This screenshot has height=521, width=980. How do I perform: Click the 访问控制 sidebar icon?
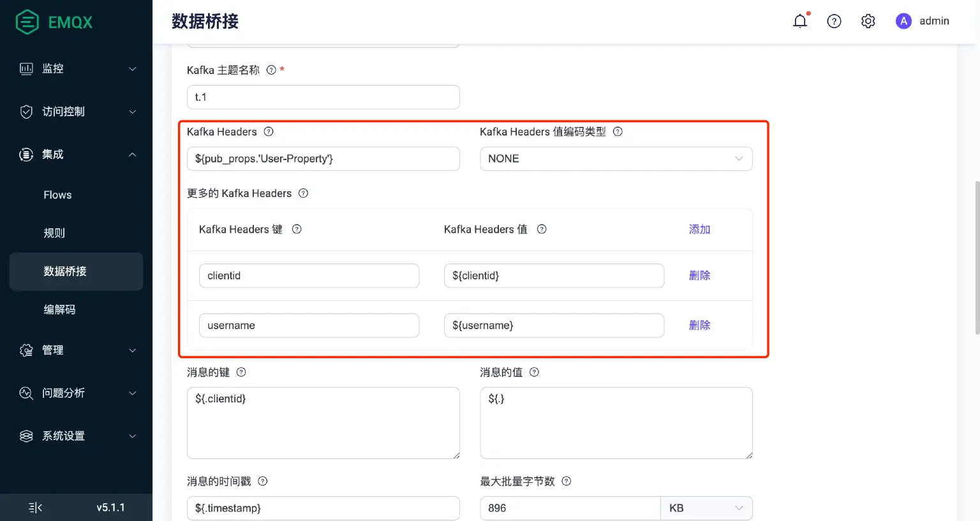coord(26,111)
